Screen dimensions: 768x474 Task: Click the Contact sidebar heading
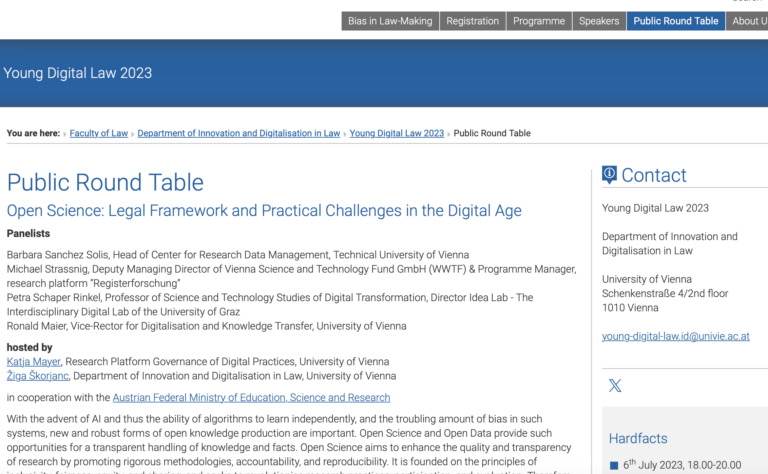[x=654, y=175]
